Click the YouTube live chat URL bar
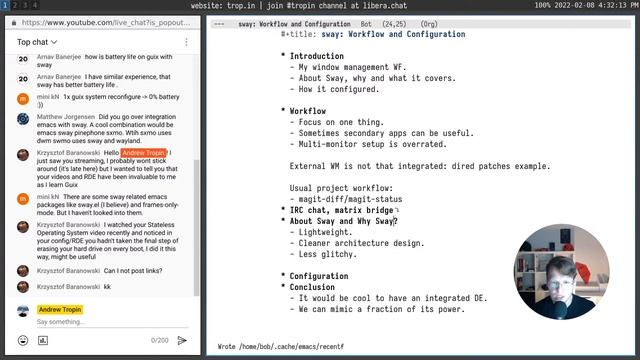The width and height of the screenshot is (640, 360). point(106,22)
